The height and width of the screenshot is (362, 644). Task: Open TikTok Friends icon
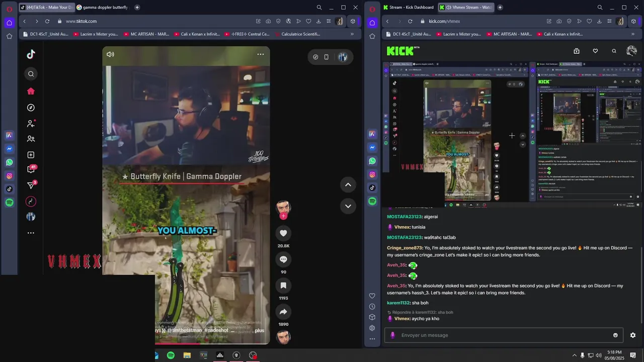click(x=31, y=139)
